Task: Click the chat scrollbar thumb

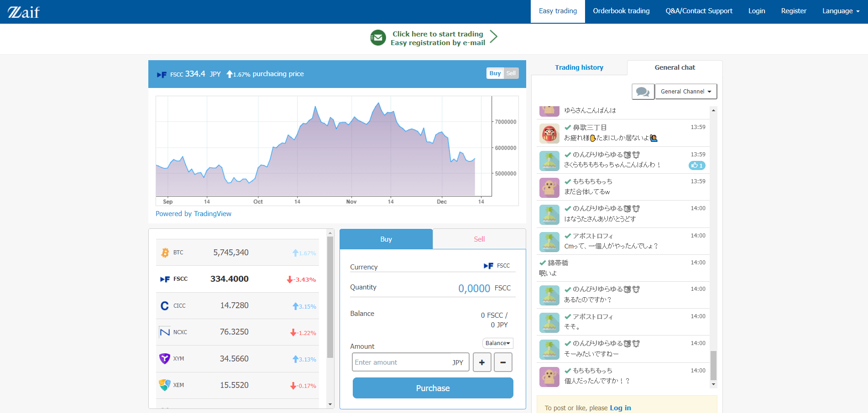Action: (713, 365)
